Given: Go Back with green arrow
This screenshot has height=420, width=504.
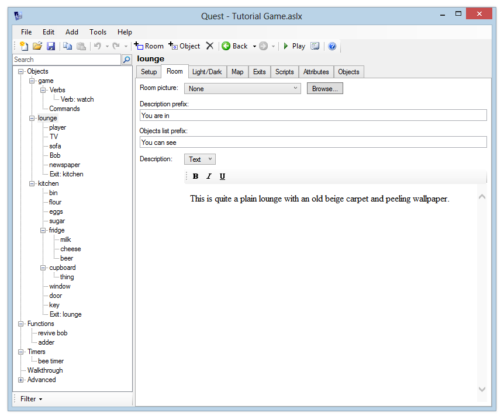Looking at the screenshot, I should (235, 46).
